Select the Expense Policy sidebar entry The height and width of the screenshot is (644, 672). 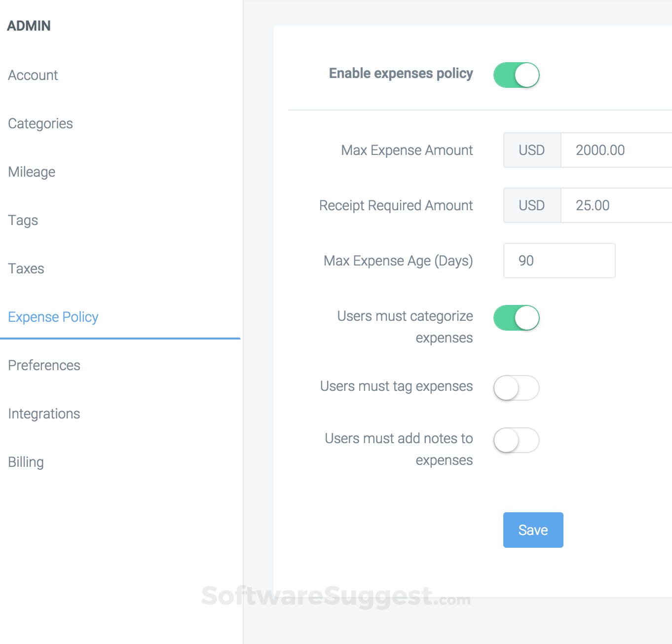[53, 317]
